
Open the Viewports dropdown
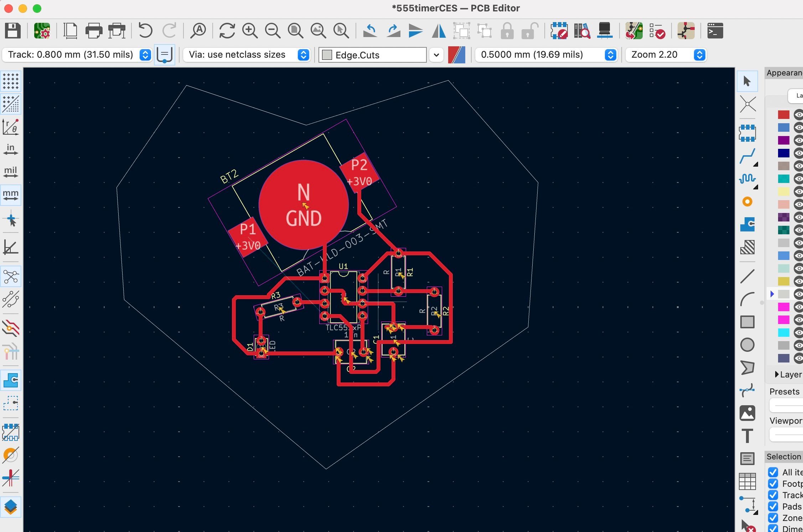click(787, 434)
